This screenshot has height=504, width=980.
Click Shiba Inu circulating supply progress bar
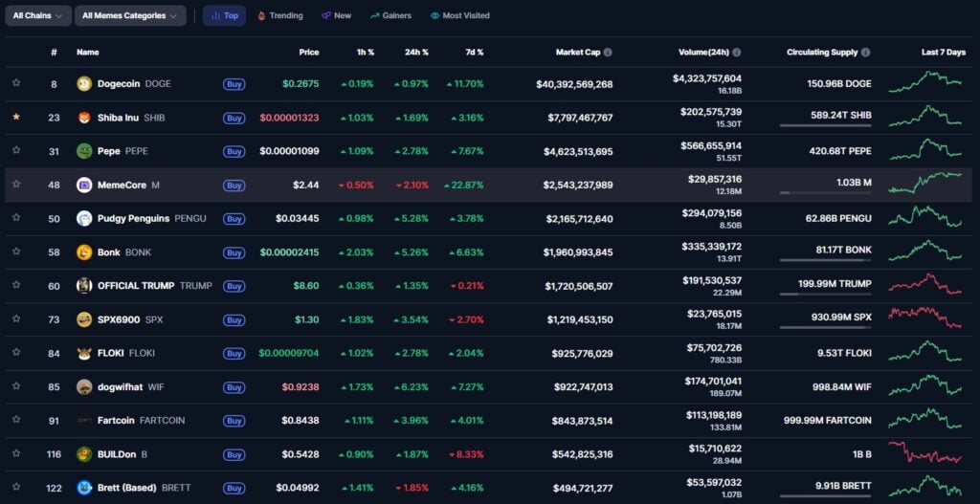[825, 125]
